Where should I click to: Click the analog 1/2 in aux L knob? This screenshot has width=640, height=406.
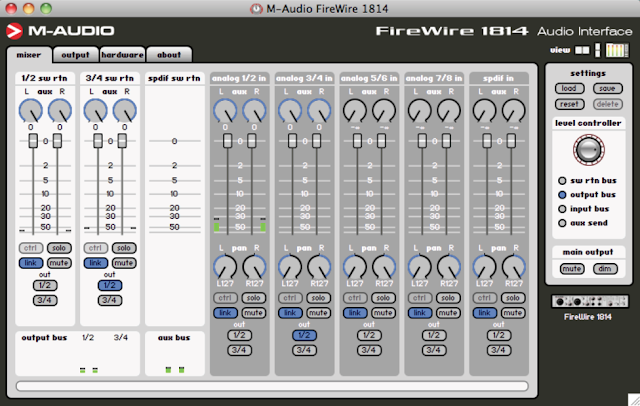pyautogui.click(x=225, y=110)
